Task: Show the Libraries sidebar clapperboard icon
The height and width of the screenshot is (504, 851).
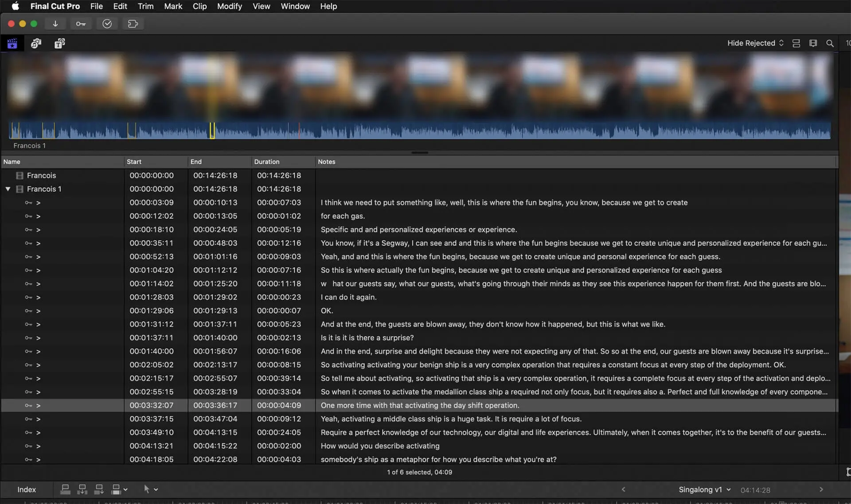Action: pyautogui.click(x=12, y=43)
